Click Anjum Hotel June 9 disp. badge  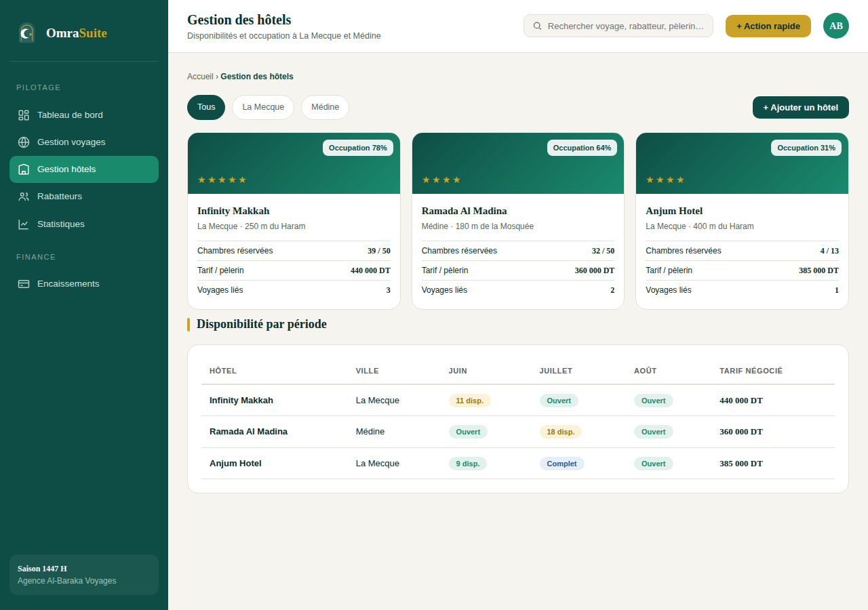(x=468, y=464)
